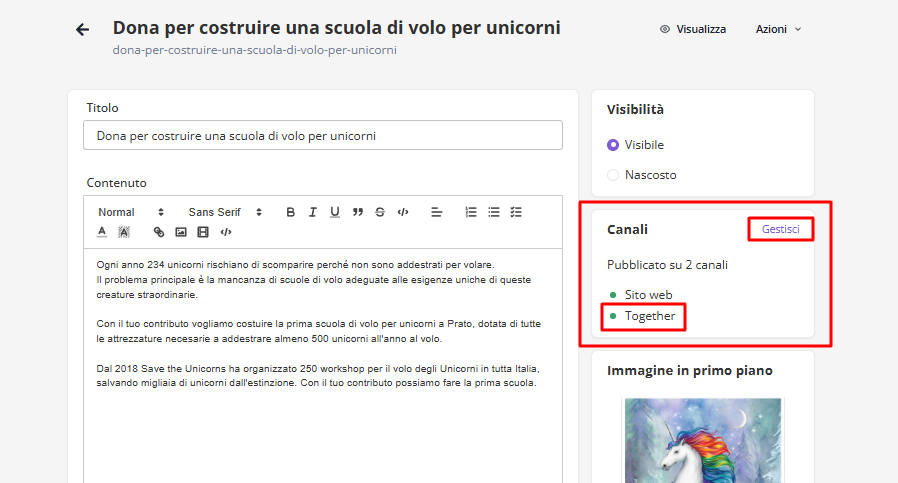Click the Visualizza preview button
This screenshot has width=898, height=483.
click(693, 30)
